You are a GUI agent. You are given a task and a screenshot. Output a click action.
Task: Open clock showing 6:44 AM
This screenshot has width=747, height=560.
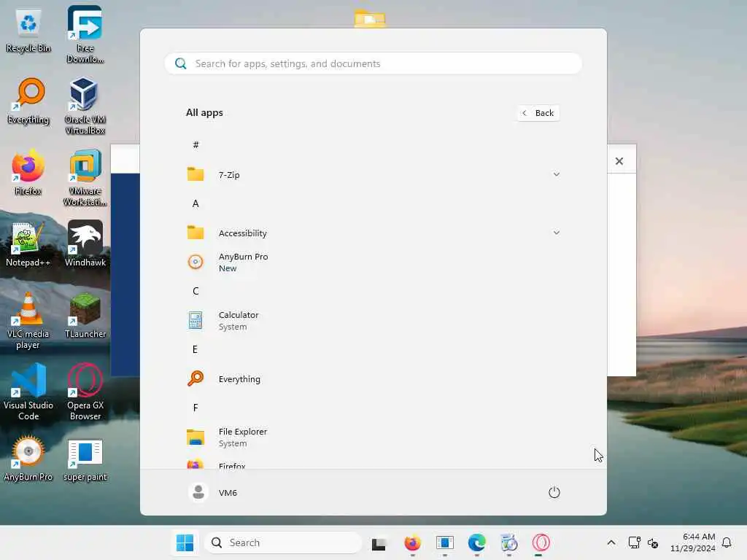coord(693,542)
